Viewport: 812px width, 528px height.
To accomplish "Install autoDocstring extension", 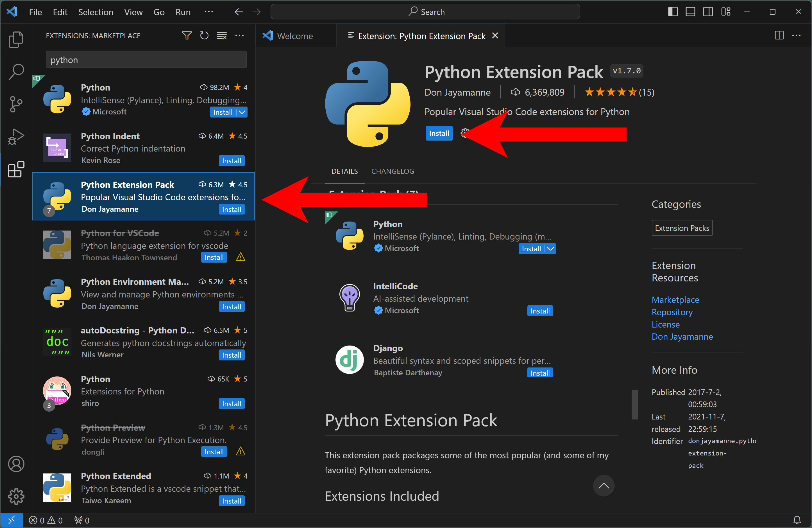I will coord(231,355).
